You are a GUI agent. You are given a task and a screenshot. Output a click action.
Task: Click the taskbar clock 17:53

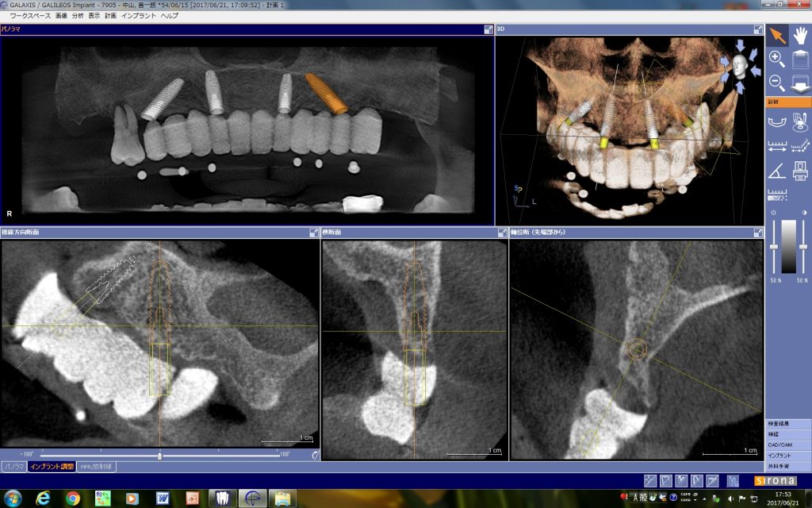coord(783,495)
